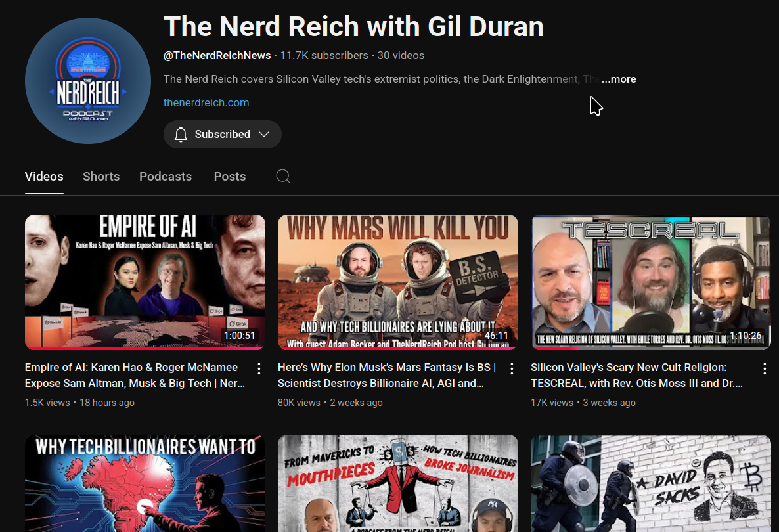The width and height of the screenshot is (779, 532).
Task: Play the Empire of AI thumbnail
Action: point(145,282)
